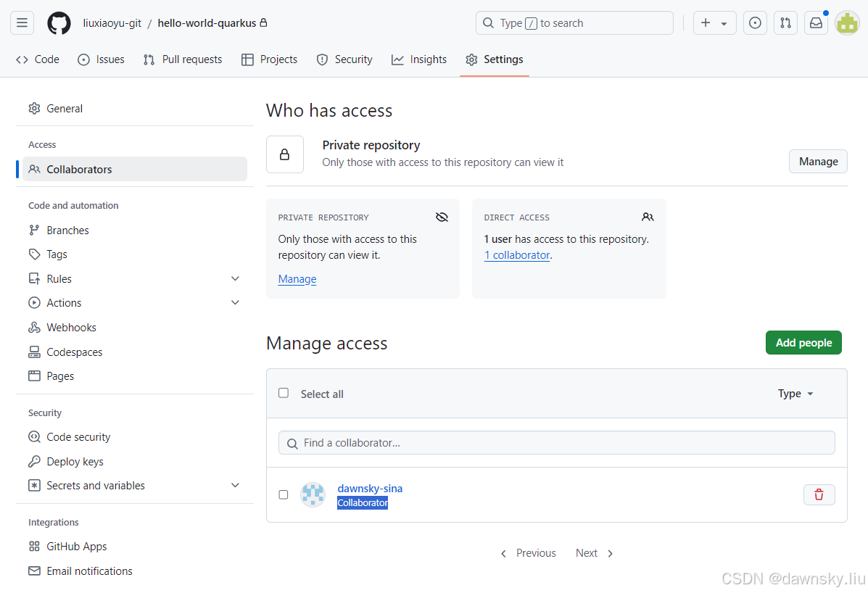Open the hamburger navigation menu
The width and height of the screenshot is (868, 593).
(22, 22)
